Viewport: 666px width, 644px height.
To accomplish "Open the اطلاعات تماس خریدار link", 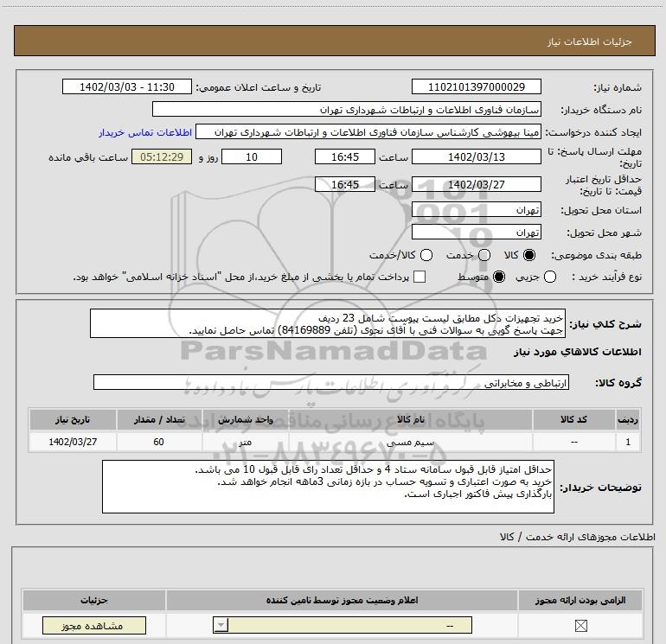I will 145,132.
